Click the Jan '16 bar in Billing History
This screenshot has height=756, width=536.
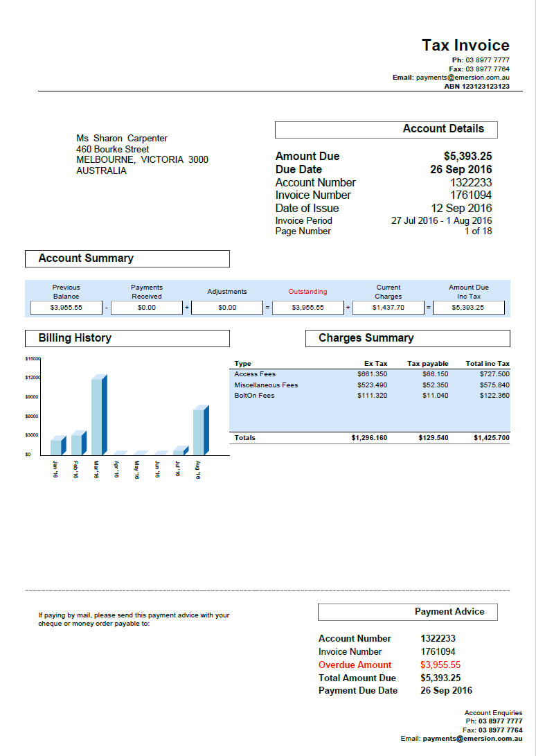[57, 446]
